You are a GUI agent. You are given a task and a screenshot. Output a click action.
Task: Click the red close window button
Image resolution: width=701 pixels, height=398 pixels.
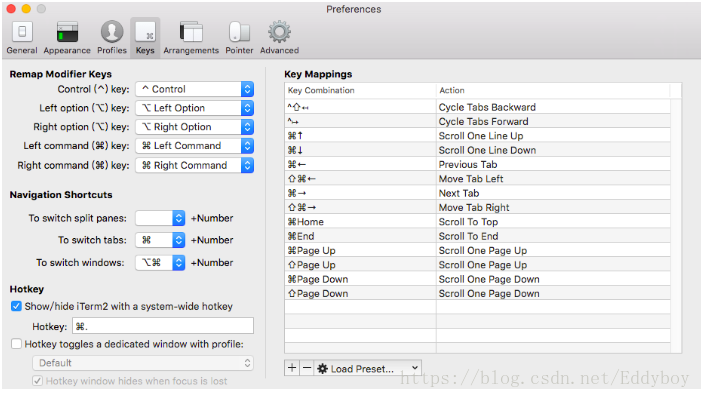11,9
